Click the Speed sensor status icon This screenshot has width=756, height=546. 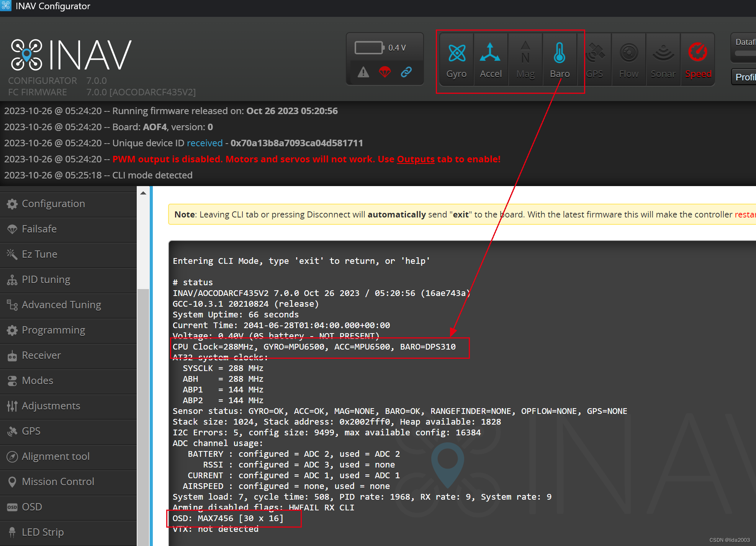click(x=698, y=59)
